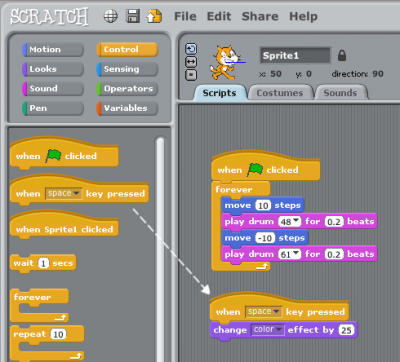
Task: Select the Control block category
Action: (127, 49)
